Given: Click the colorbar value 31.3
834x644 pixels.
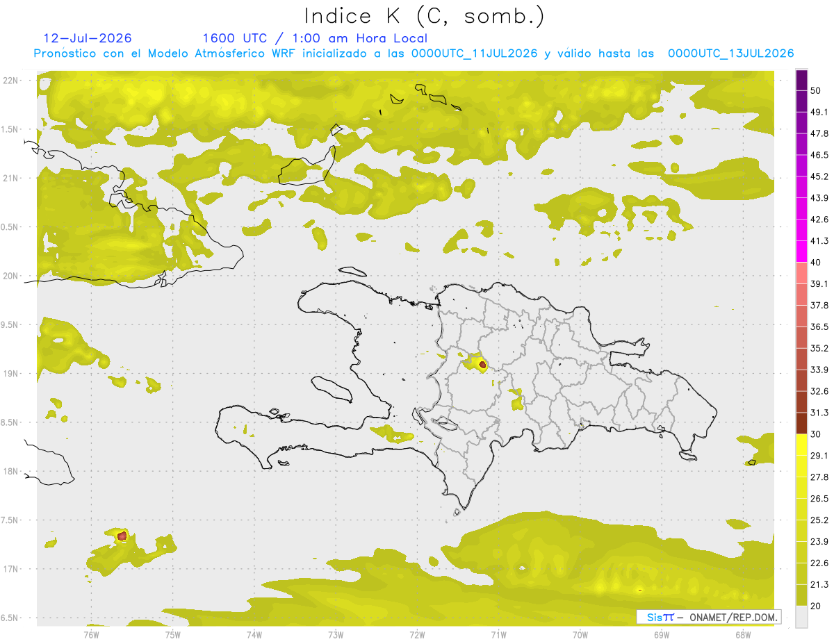Looking at the screenshot, I should [x=819, y=413].
